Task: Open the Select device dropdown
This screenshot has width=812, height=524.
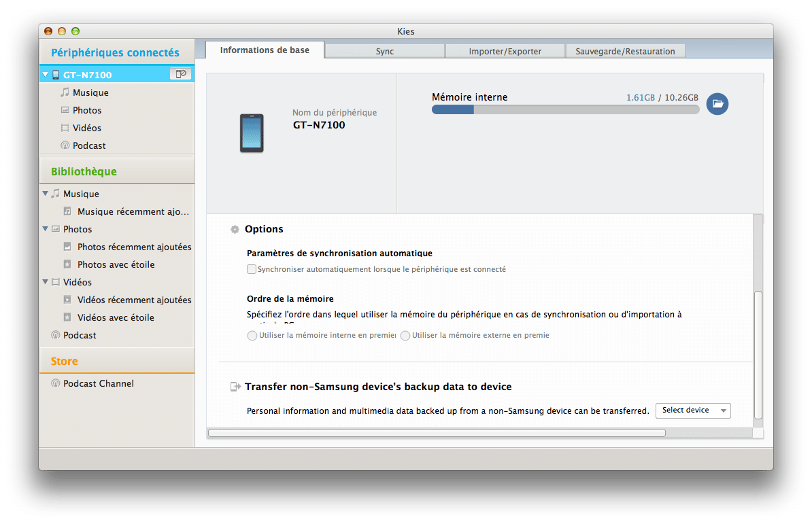Action: (692, 411)
